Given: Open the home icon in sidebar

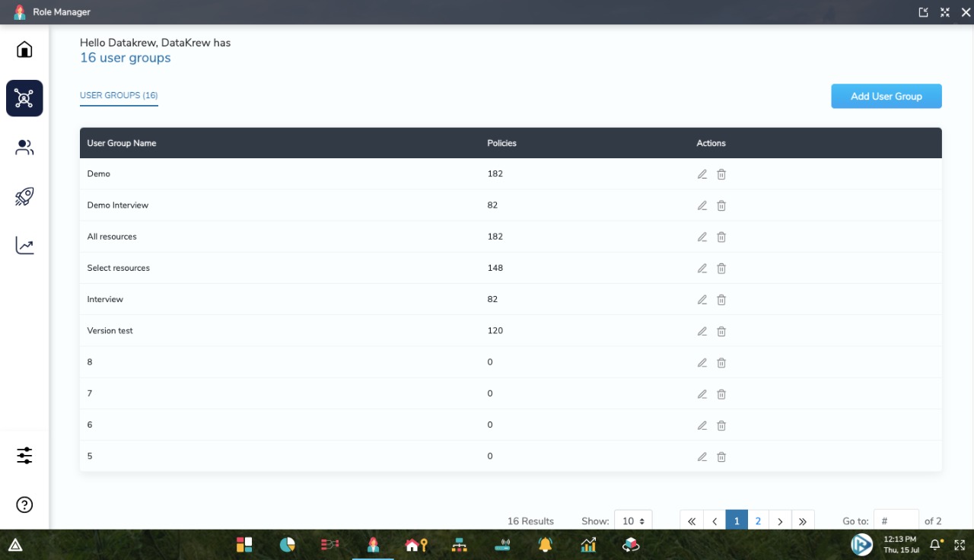Looking at the screenshot, I should point(24,50).
